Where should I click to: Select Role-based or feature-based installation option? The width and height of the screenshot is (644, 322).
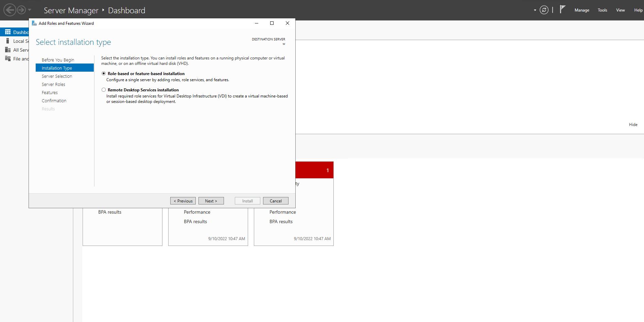[x=104, y=73]
